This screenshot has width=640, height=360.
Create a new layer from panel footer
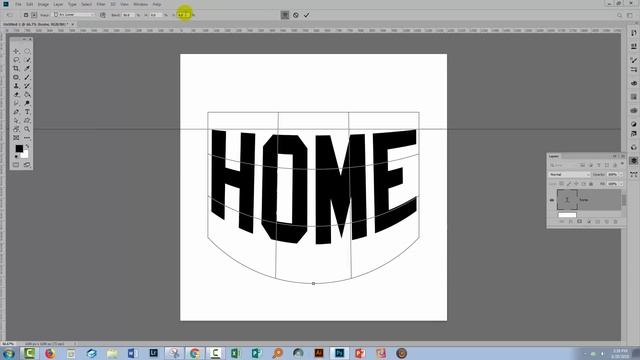[607, 222]
